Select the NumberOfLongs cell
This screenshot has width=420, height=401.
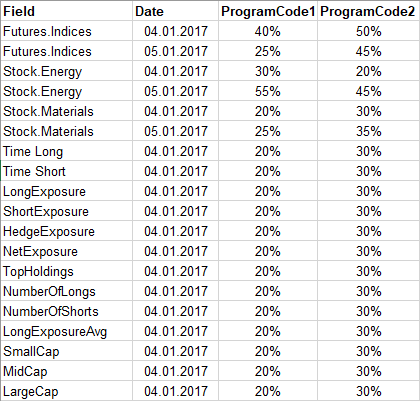click(x=67, y=291)
